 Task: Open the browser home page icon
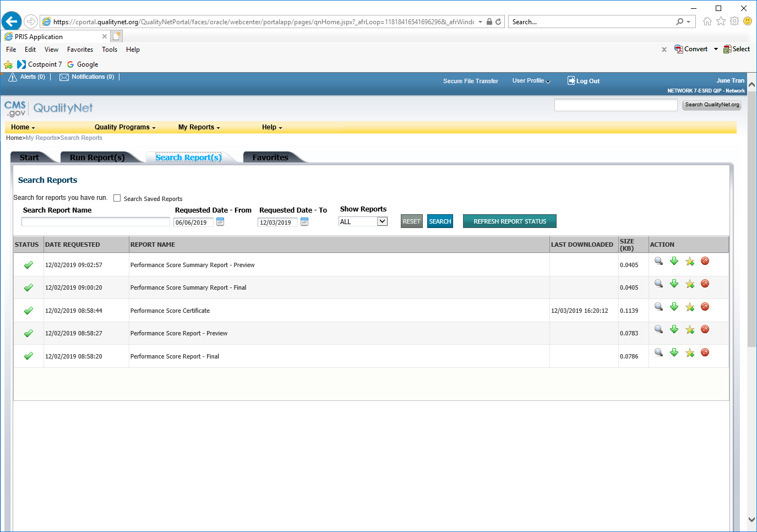707,21
